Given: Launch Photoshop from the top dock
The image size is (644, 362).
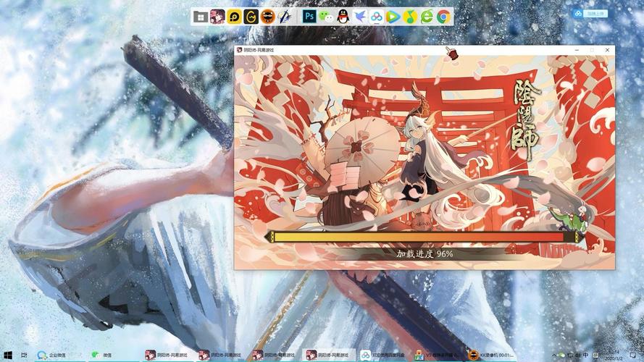Looking at the screenshot, I should click(309, 17).
